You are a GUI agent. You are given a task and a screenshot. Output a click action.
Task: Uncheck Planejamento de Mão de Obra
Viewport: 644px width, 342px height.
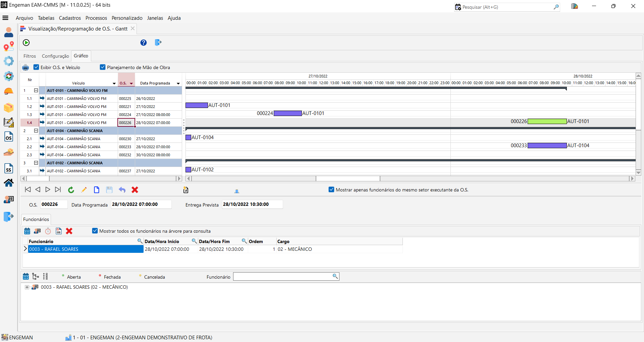[103, 67]
